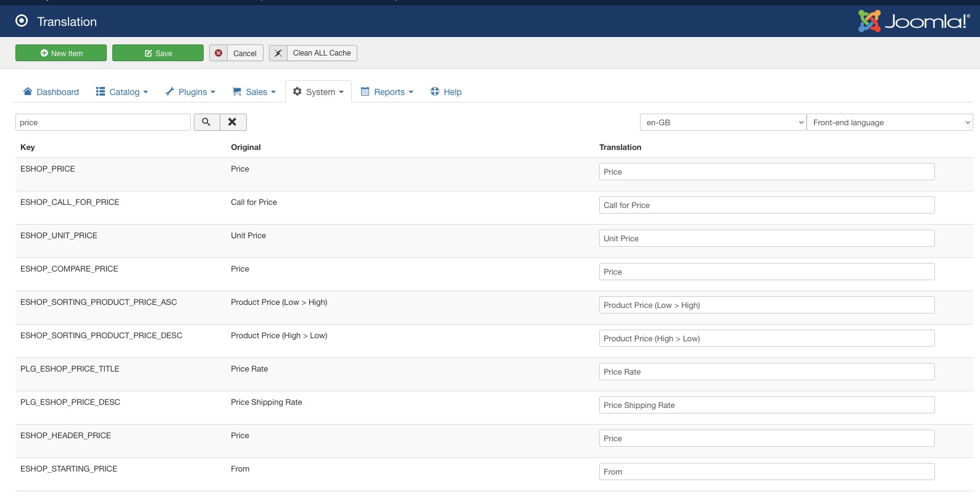Click the New Item button
The height and width of the screenshot is (503, 980).
coord(61,53)
